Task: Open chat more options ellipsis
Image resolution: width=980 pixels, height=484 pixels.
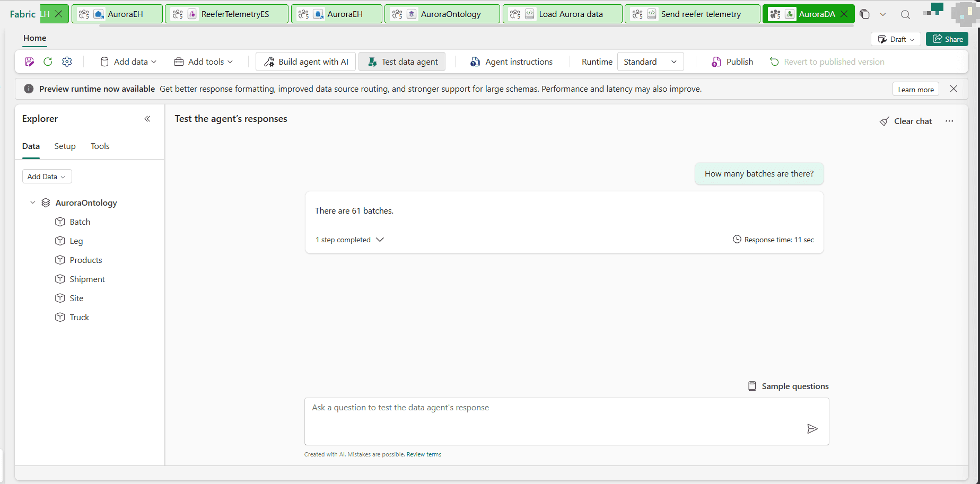Action: click(x=949, y=121)
